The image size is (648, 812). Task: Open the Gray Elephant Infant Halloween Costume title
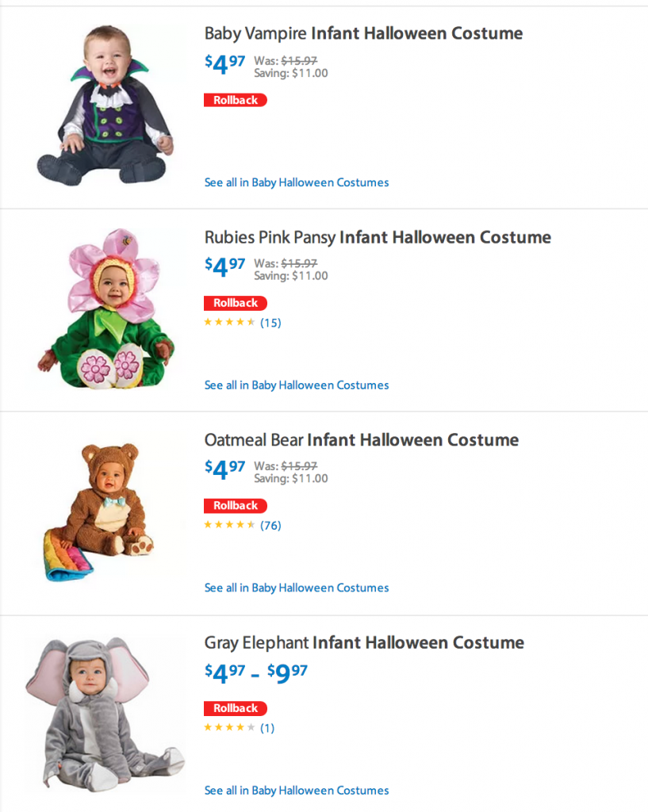tap(364, 642)
